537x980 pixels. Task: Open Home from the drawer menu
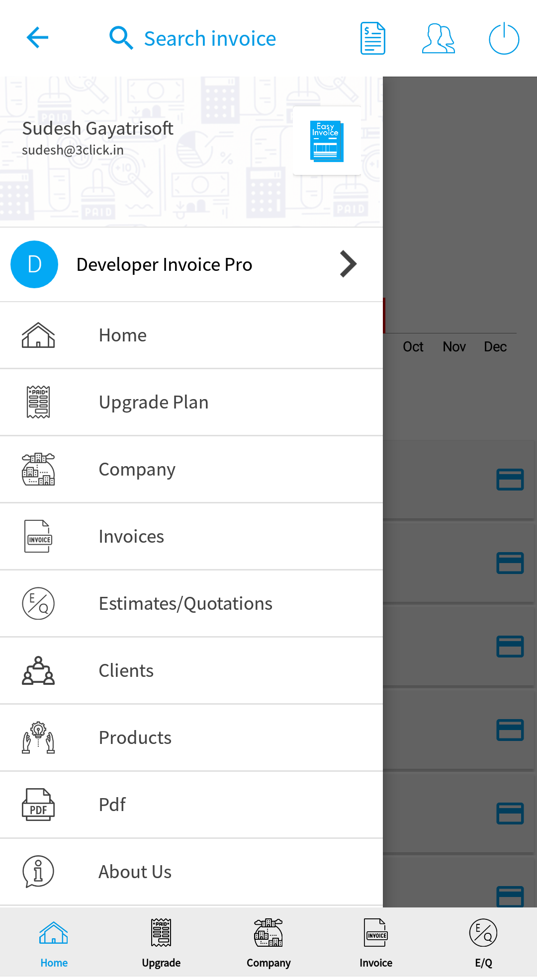[191, 335]
